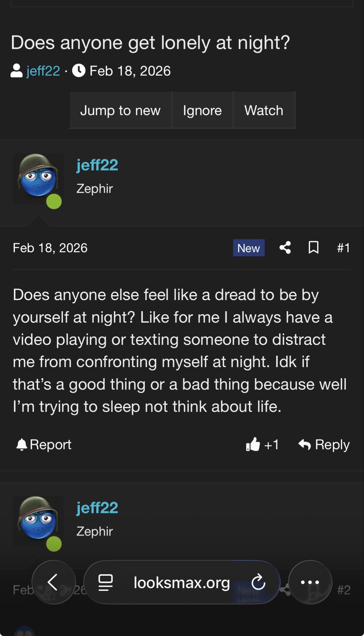Jump to new posts
The image size is (364, 636).
pos(120,110)
